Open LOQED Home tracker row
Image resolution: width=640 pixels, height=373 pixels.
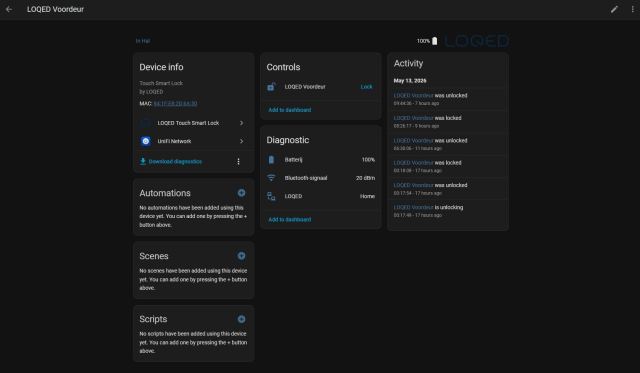point(320,196)
